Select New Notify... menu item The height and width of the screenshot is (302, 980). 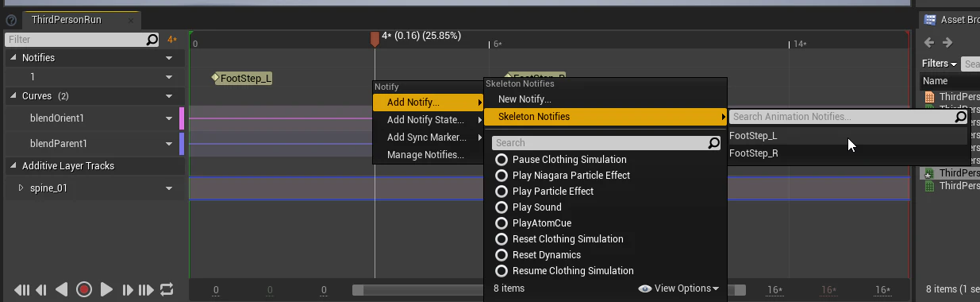605,99
